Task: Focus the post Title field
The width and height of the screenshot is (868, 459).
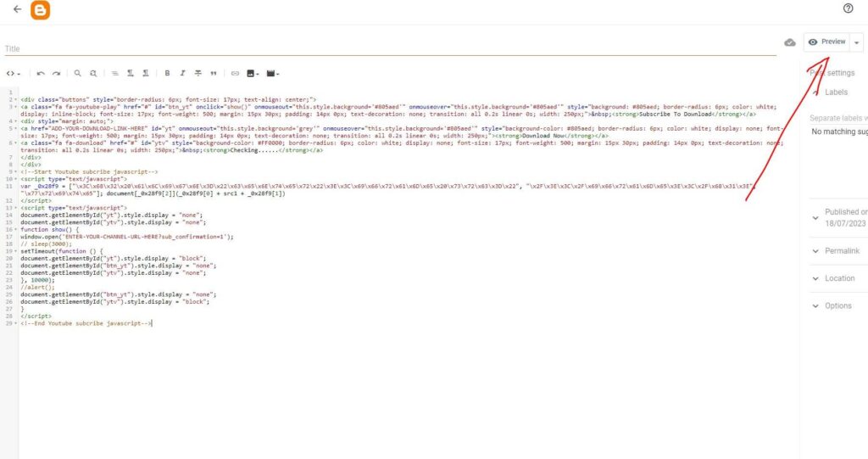Action: pos(390,48)
